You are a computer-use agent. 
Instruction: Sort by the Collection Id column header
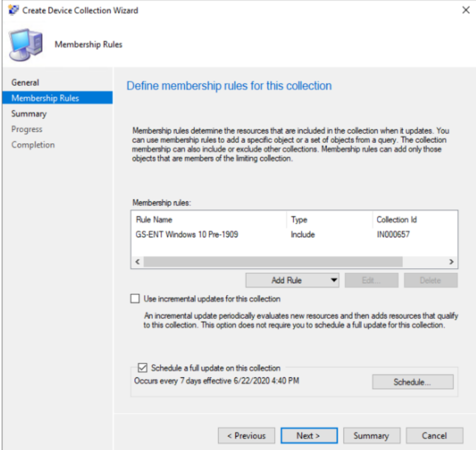pos(415,219)
